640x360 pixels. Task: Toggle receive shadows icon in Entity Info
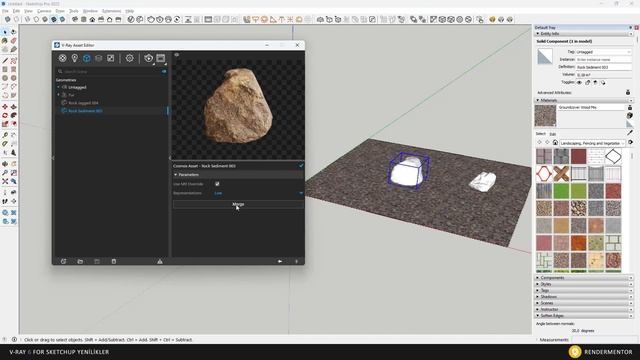coord(595,82)
